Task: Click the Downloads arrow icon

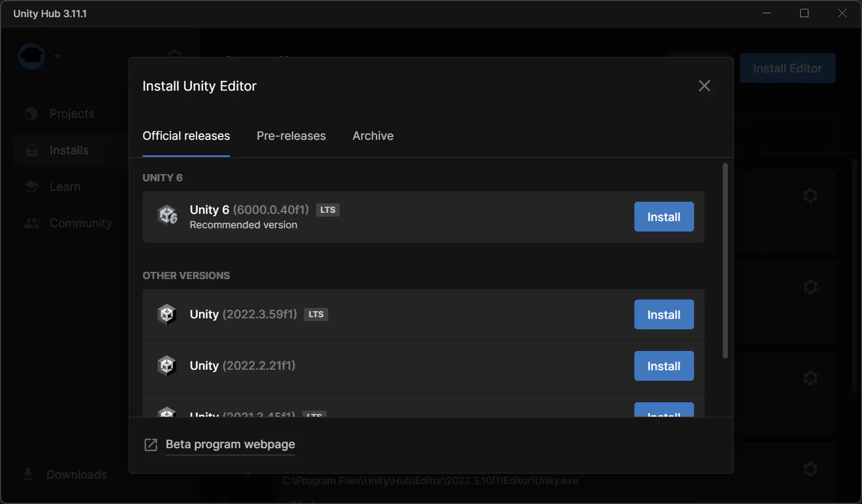Action: click(28, 474)
